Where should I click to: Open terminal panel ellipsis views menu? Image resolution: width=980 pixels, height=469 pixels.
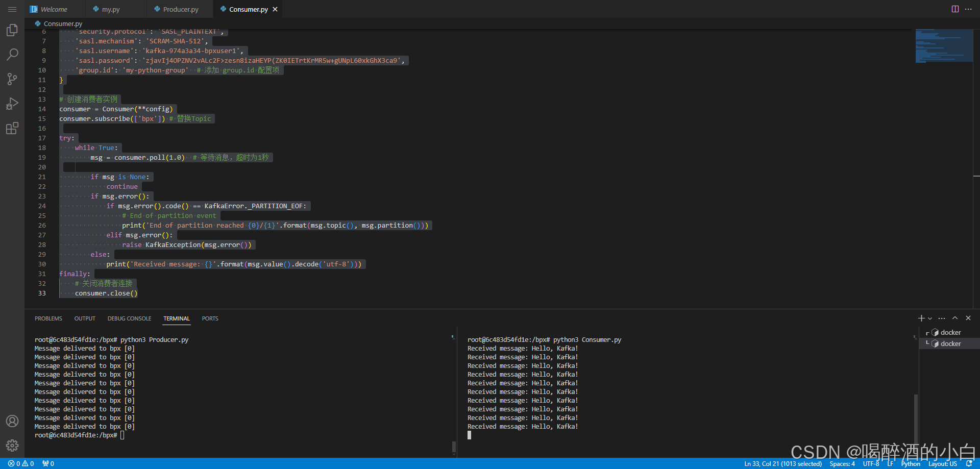942,318
